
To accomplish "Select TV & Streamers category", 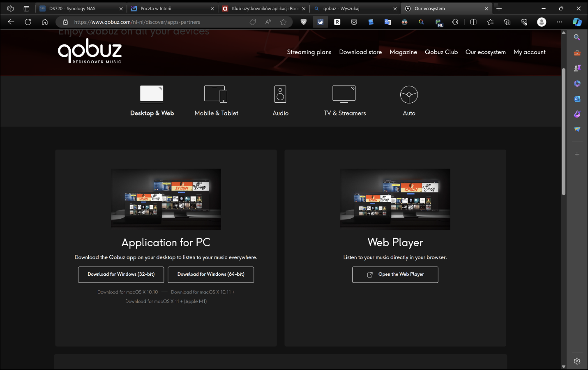I will [x=344, y=101].
